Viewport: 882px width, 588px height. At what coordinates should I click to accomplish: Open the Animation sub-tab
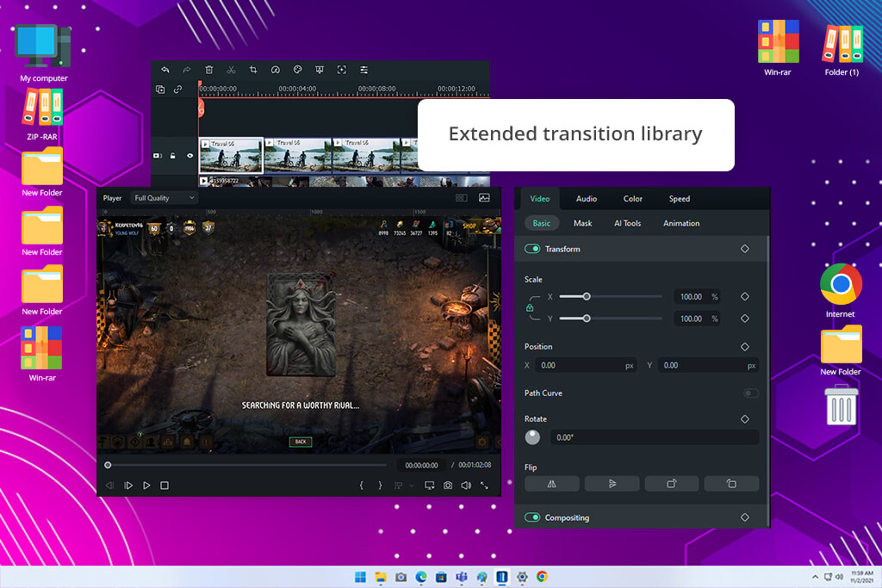coord(681,223)
